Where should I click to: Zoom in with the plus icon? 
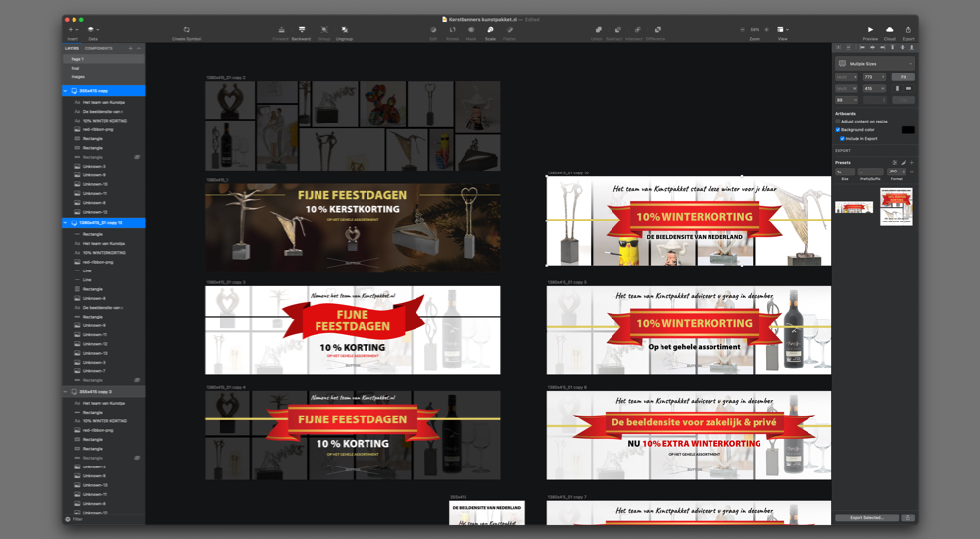767,30
